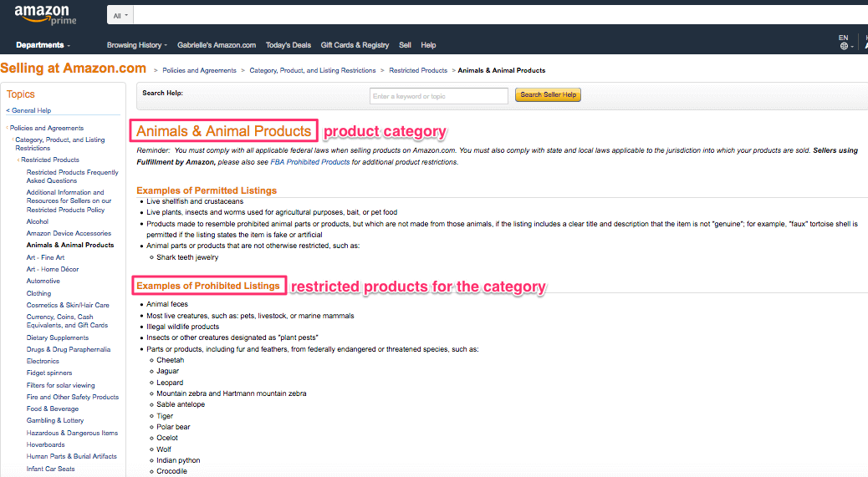The width and height of the screenshot is (868, 477).
Task: Open the All search category dropdown
Action: 120,16
